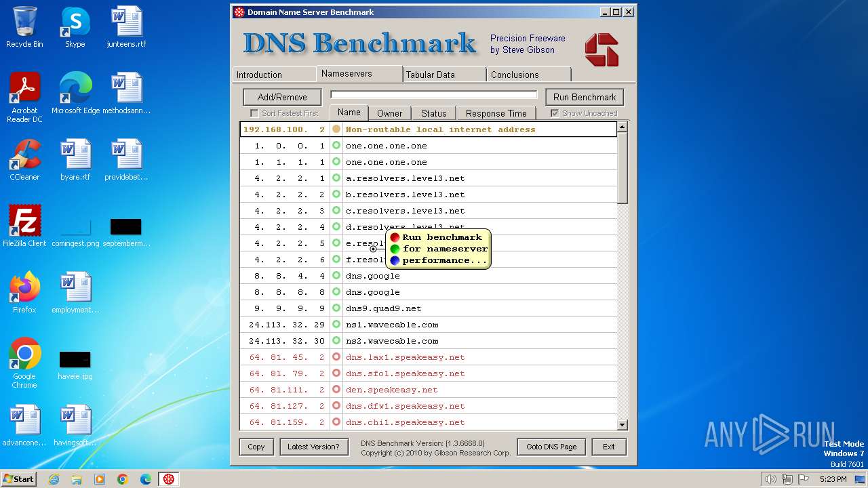Open Firefox desktop shortcut
Image resolution: width=868 pixels, height=488 pixels.
click(24, 293)
